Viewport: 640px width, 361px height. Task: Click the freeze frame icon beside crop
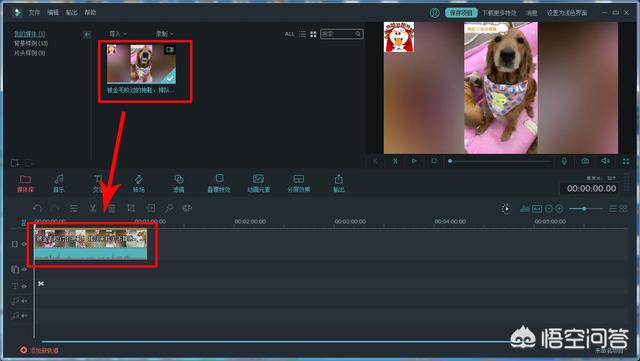coord(151,208)
